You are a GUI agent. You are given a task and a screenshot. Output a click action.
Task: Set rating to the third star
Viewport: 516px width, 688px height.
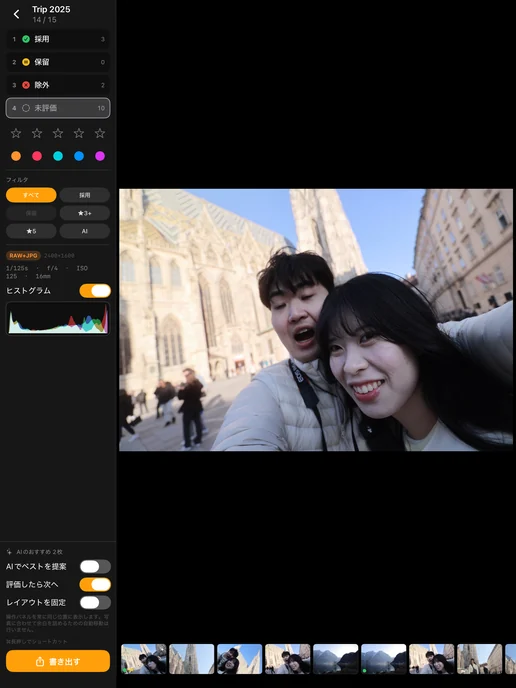(x=58, y=133)
